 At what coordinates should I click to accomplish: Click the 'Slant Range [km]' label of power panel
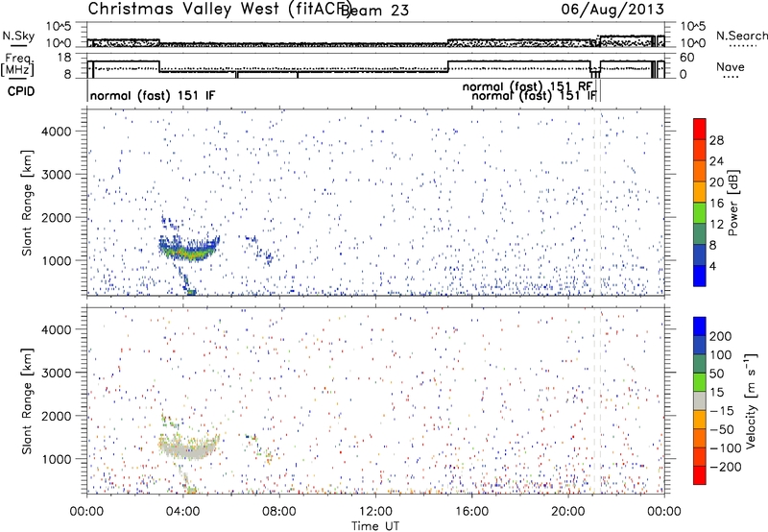(27, 204)
